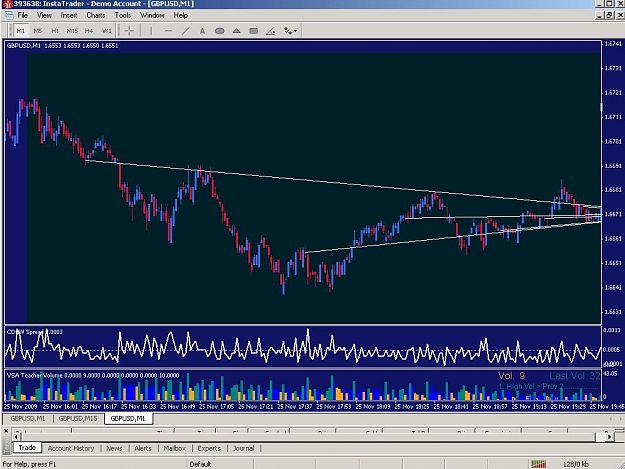Viewport: 625px width, 469px height.
Task: Select the Triangle drawing tool
Action: (x=236, y=31)
